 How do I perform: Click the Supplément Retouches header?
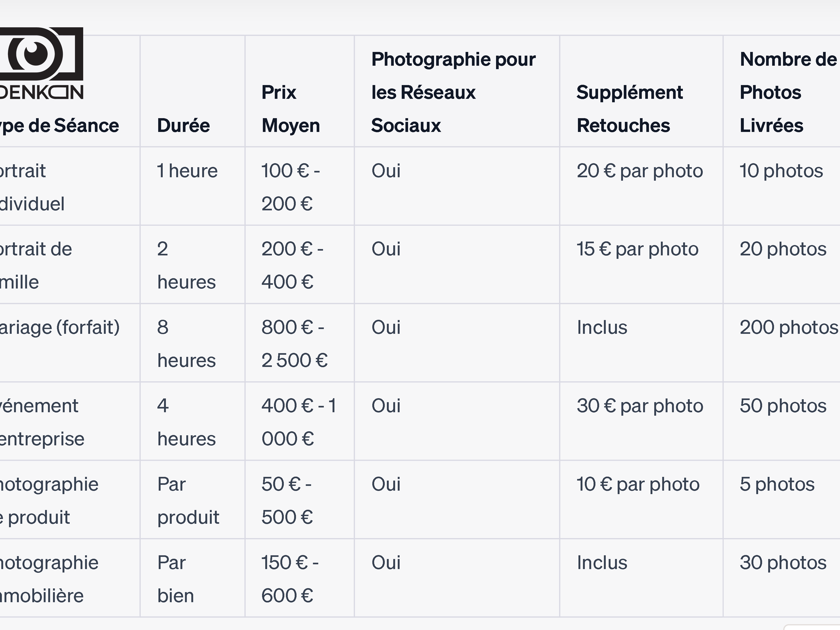pos(630,109)
